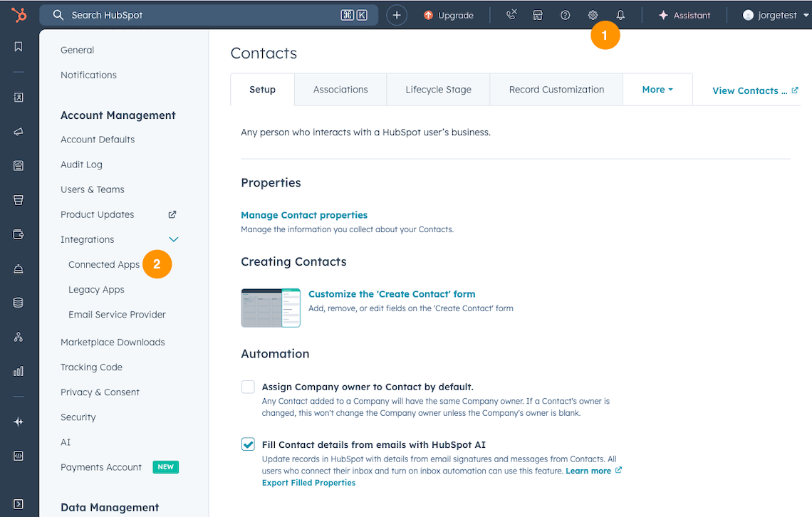This screenshot has width=812, height=517.
Task: Open Manage Contact properties
Action: (x=304, y=215)
